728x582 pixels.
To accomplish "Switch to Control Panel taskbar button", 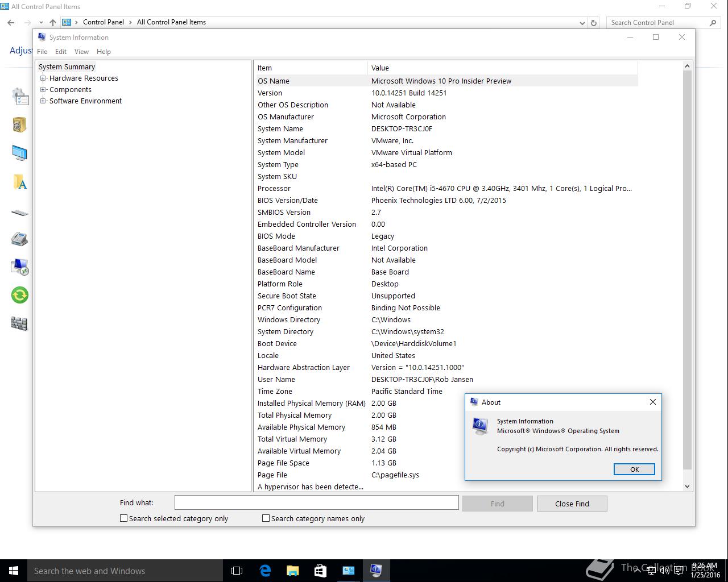I will (x=348, y=571).
